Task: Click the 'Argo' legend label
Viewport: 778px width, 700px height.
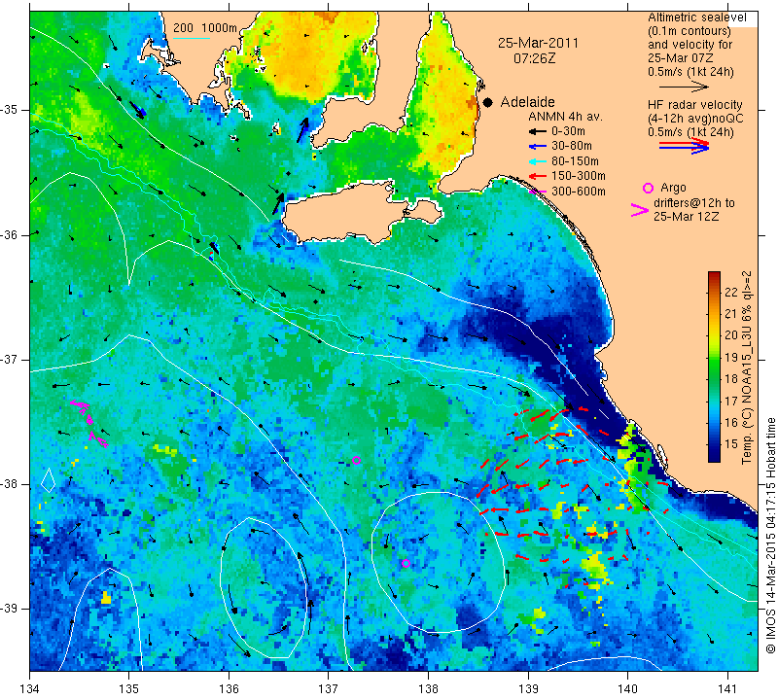Action: [x=673, y=188]
